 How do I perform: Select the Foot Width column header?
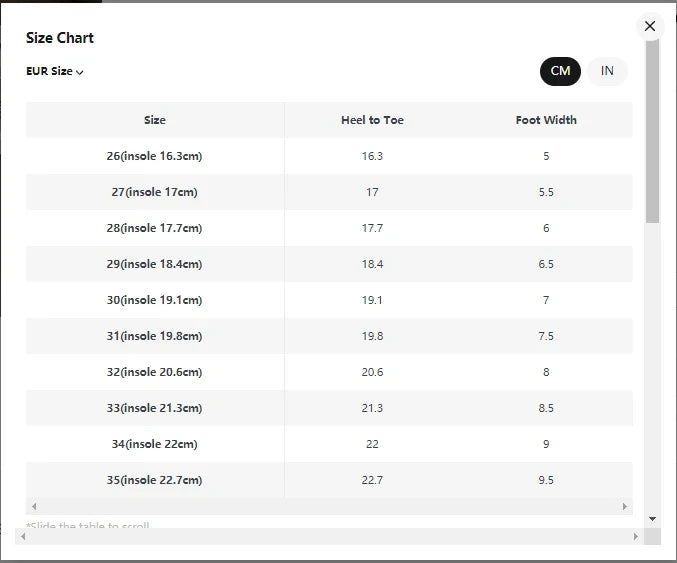point(546,120)
